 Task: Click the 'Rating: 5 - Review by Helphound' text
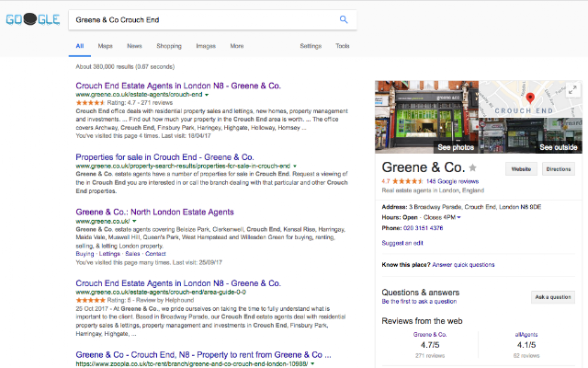(151, 301)
